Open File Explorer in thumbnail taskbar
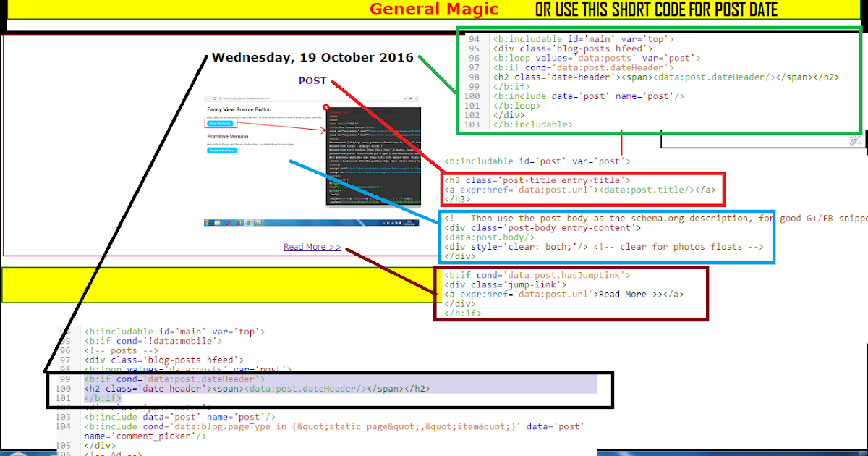Viewport: 868px width, 456px height. click(x=217, y=223)
